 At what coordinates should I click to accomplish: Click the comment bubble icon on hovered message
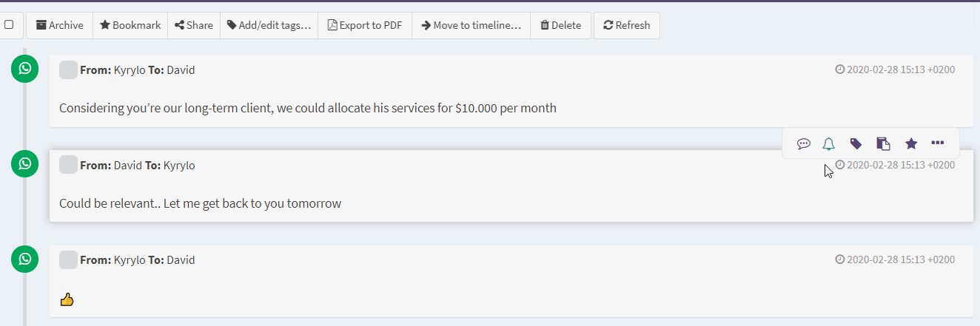[803, 143]
